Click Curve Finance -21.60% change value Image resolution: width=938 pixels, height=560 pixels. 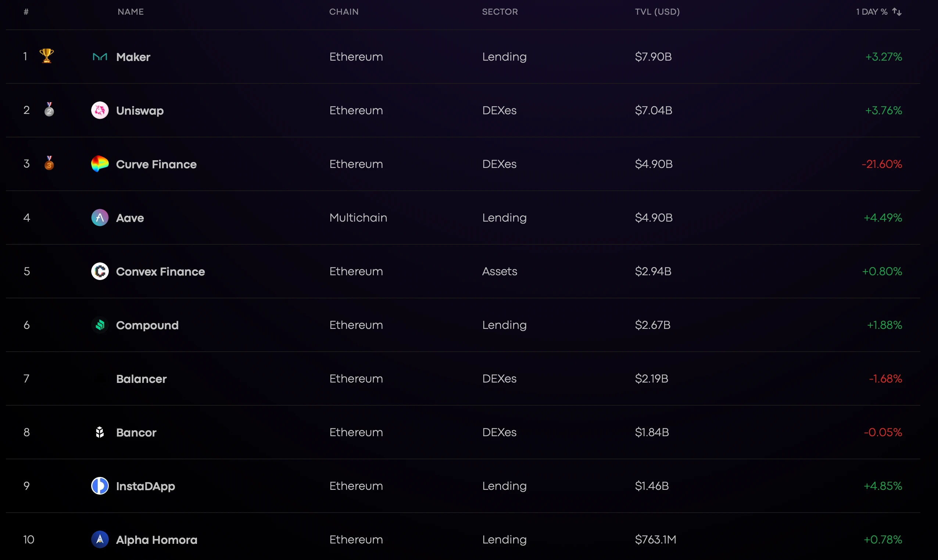pyautogui.click(x=882, y=164)
